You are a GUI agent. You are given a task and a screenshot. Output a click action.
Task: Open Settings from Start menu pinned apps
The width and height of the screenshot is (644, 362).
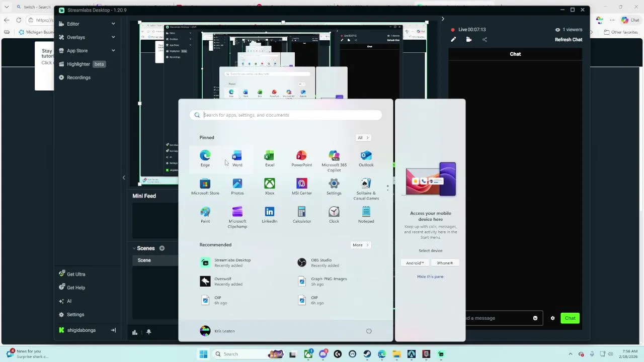click(334, 187)
